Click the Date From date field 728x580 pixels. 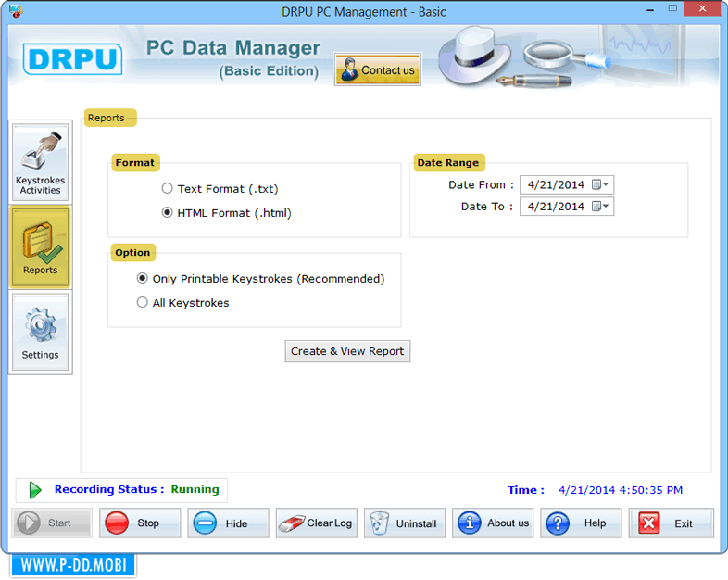coord(556,185)
